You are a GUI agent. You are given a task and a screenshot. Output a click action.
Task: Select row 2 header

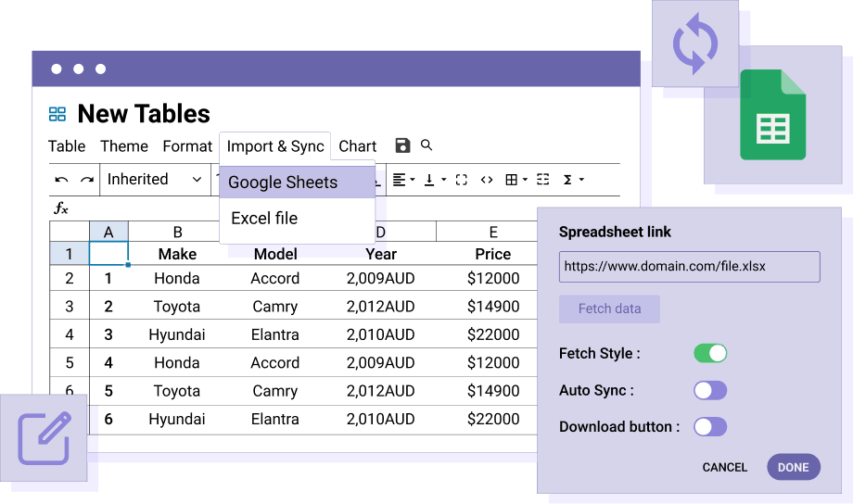click(70, 278)
